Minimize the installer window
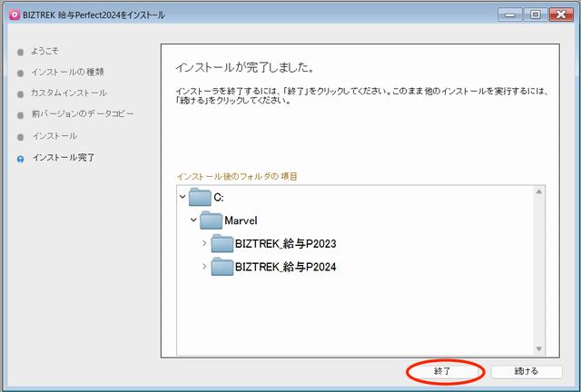This screenshot has height=392, width=581. [x=510, y=15]
